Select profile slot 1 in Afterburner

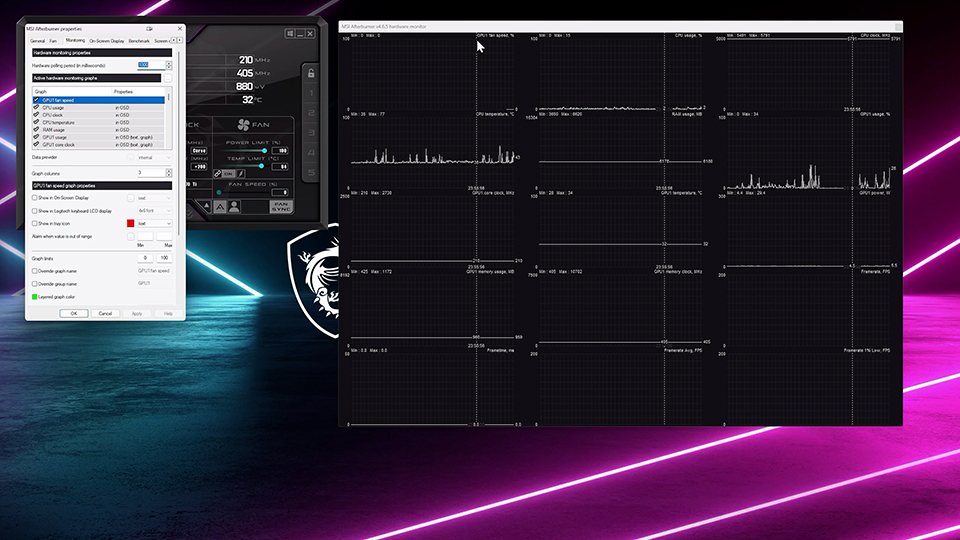[x=312, y=95]
